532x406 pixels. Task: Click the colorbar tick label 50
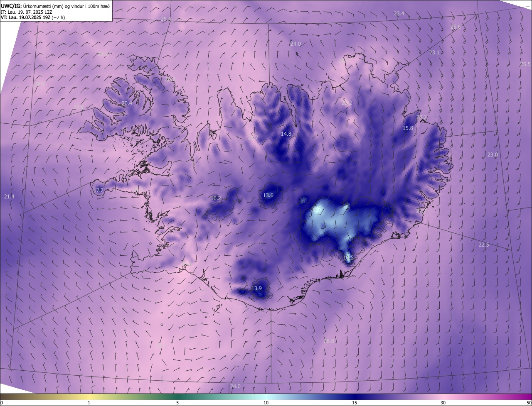[529, 403]
